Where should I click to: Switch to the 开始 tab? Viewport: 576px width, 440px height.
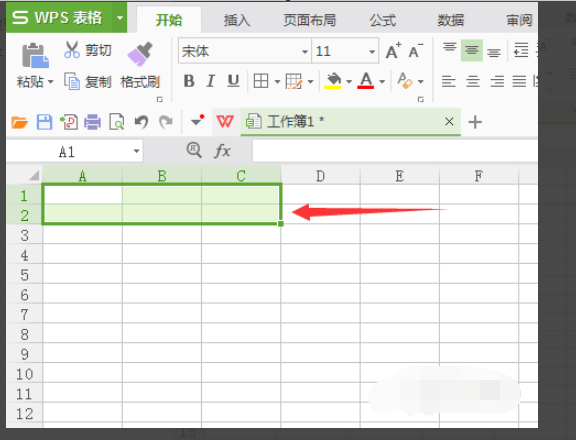point(169,20)
